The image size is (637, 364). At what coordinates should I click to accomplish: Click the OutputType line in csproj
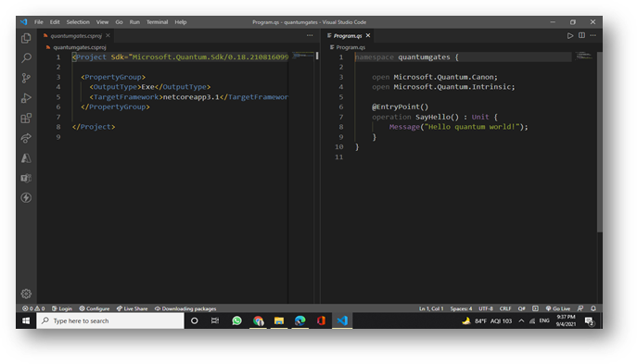coord(150,87)
